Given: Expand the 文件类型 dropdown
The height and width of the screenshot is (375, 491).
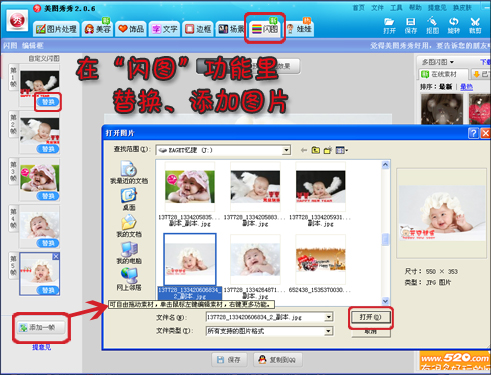Looking at the screenshot, I should [329, 331].
